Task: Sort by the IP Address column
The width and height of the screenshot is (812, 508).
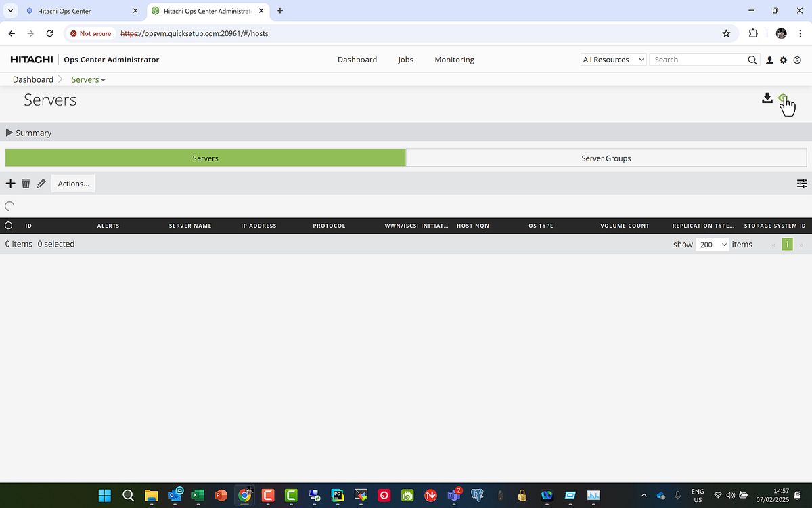Action: click(x=258, y=226)
